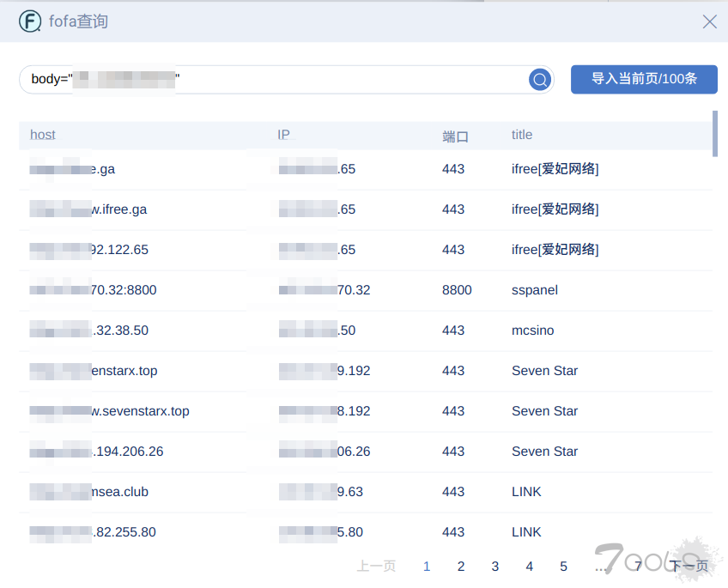Select host ending in 70.32:8800
The width and height of the screenshot is (728, 588).
pos(93,290)
